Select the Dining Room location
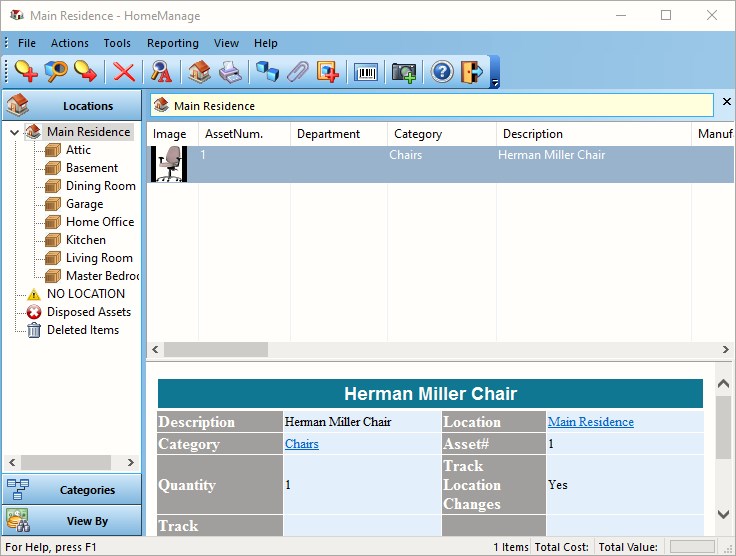 point(100,186)
